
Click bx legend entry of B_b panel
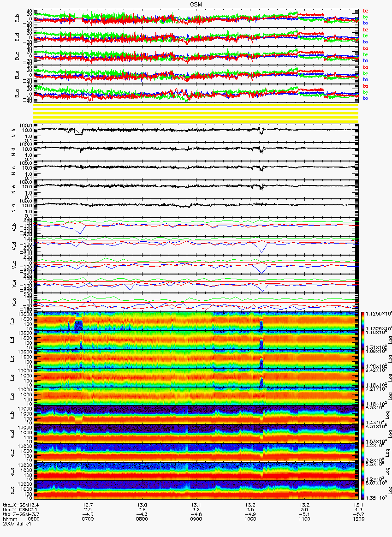click(x=366, y=23)
